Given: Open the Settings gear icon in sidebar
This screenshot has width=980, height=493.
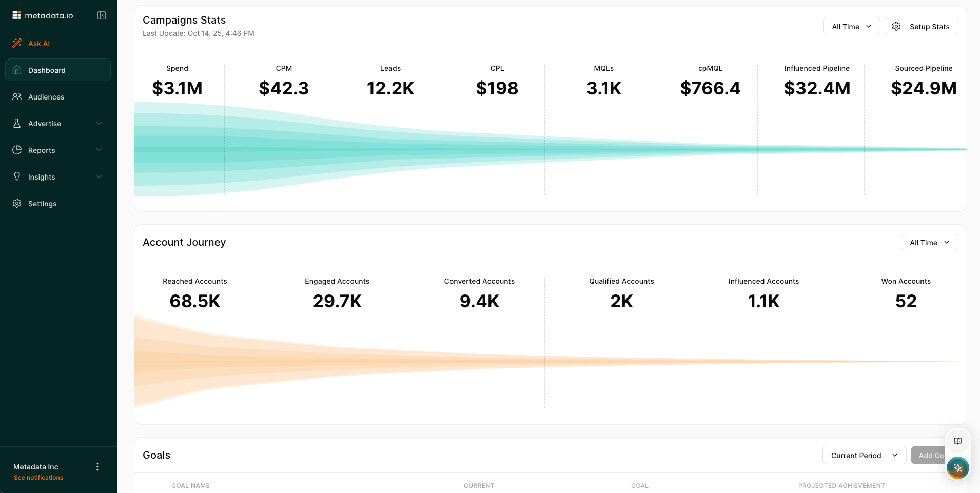Looking at the screenshot, I should click(17, 203).
